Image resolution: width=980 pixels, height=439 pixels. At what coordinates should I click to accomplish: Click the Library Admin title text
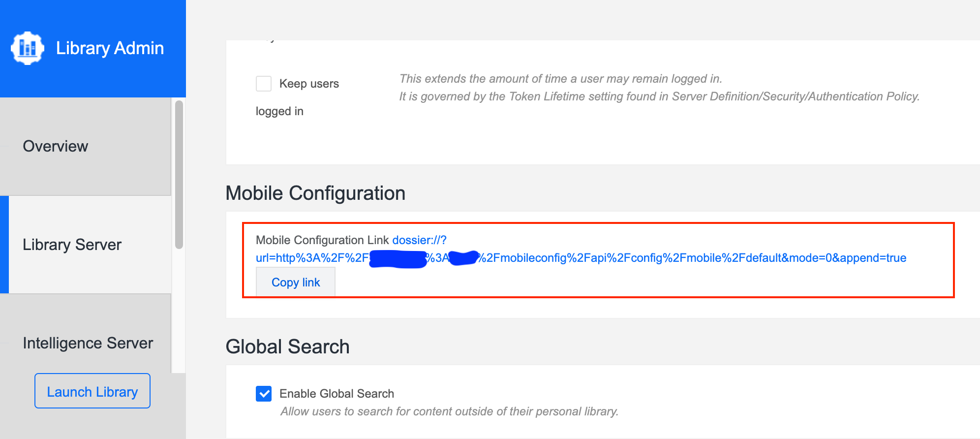pyautogui.click(x=110, y=48)
